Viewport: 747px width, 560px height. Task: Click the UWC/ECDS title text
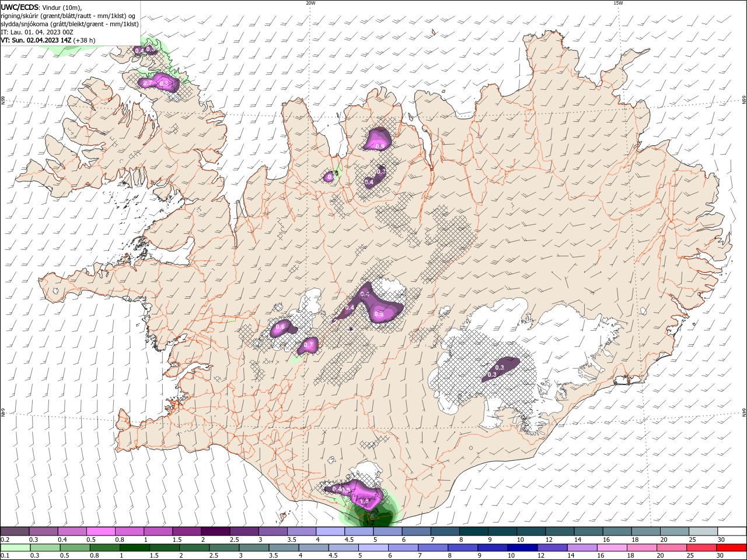[x=20, y=7]
